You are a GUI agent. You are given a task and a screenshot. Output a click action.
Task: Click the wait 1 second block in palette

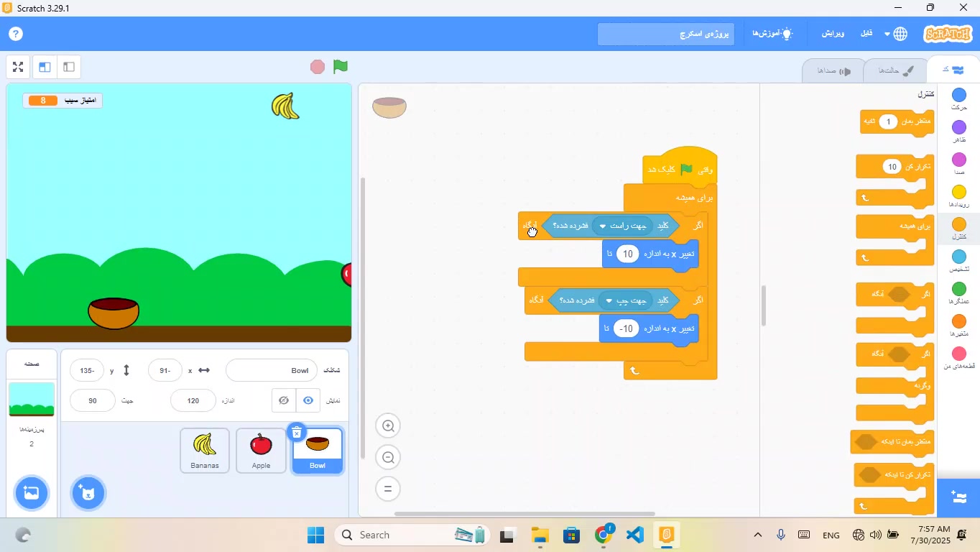pos(897,122)
